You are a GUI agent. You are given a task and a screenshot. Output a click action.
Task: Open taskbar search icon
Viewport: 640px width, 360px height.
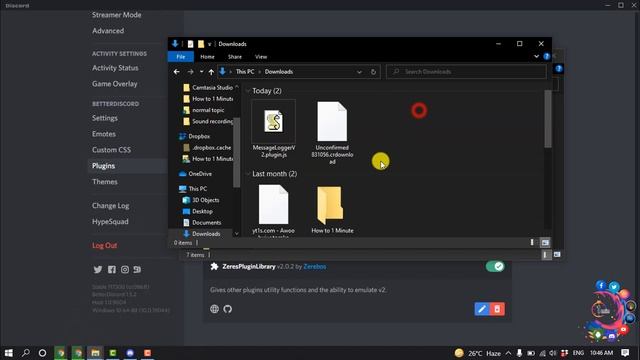coord(25,353)
